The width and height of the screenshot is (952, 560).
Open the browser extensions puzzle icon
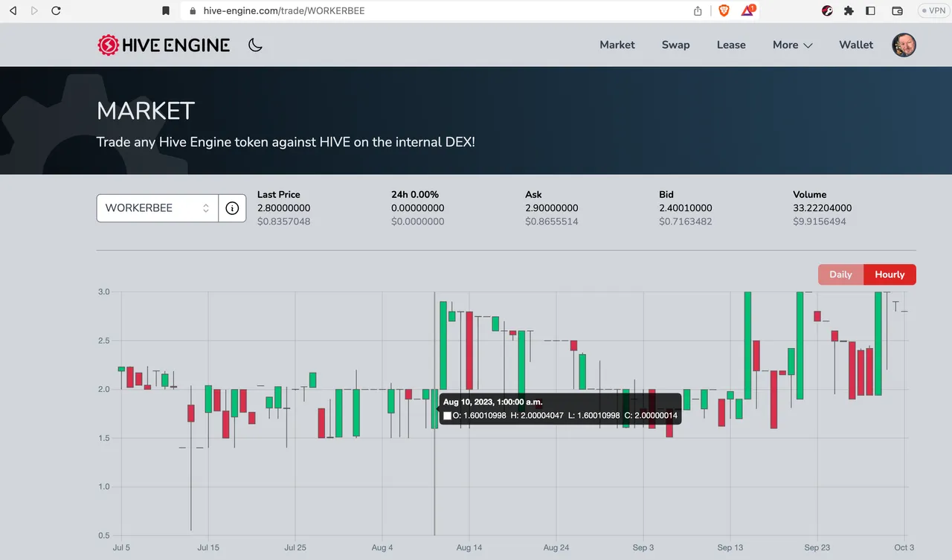point(849,11)
